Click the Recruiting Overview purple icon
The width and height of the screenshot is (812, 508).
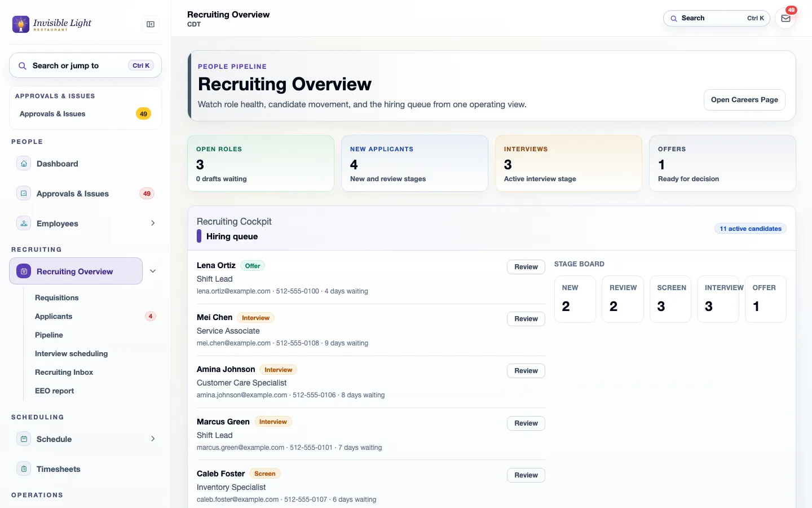[x=24, y=271]
